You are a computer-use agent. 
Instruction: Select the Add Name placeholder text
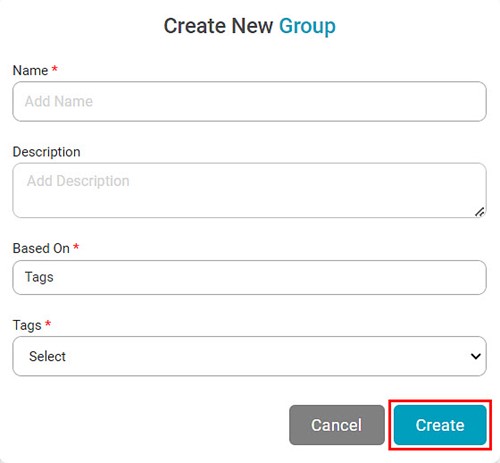click(x=59, y=101)
